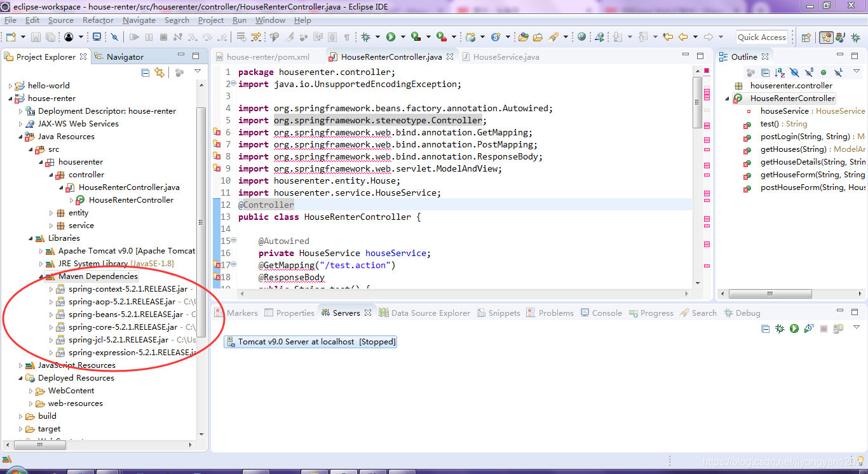The width and height of the screenshot is (868, 474).
Task: Select postLogin(String, String) in Outline
Action: 804,137
